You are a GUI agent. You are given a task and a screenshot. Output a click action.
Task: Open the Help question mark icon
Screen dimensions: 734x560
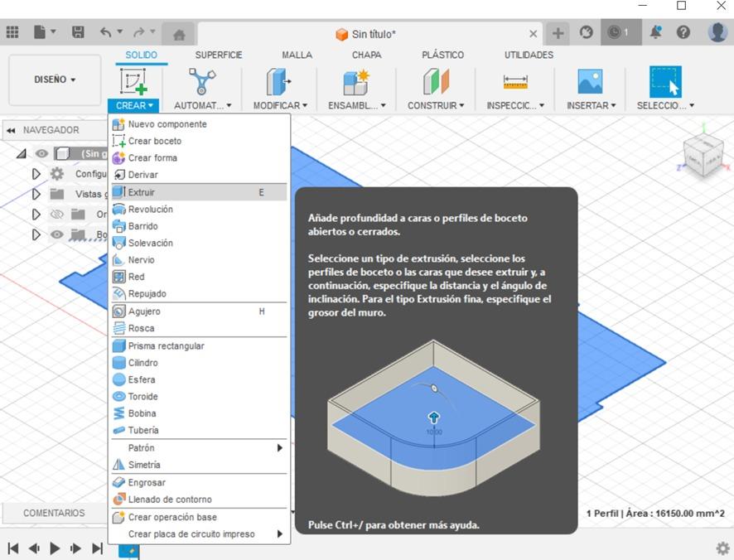coord(683,32)
